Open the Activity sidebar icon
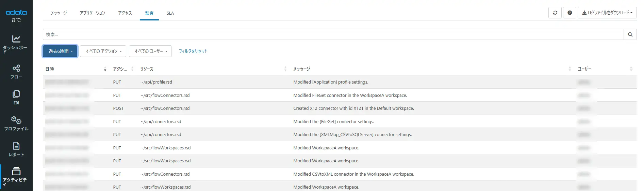644x191 pixels. [16, 171]
